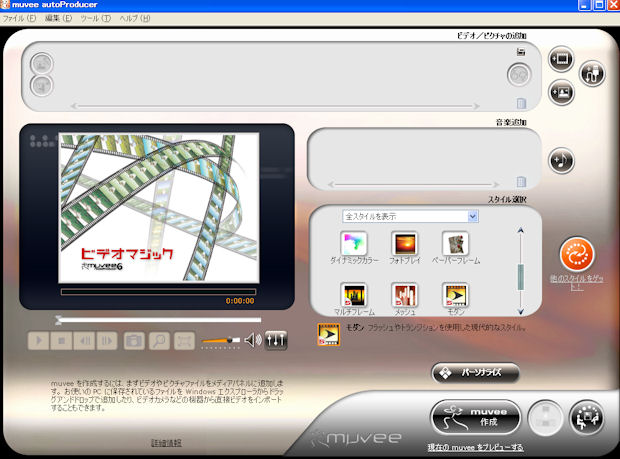
Task: Choose the ペーパーフレーム style
Action: [456, 243]
